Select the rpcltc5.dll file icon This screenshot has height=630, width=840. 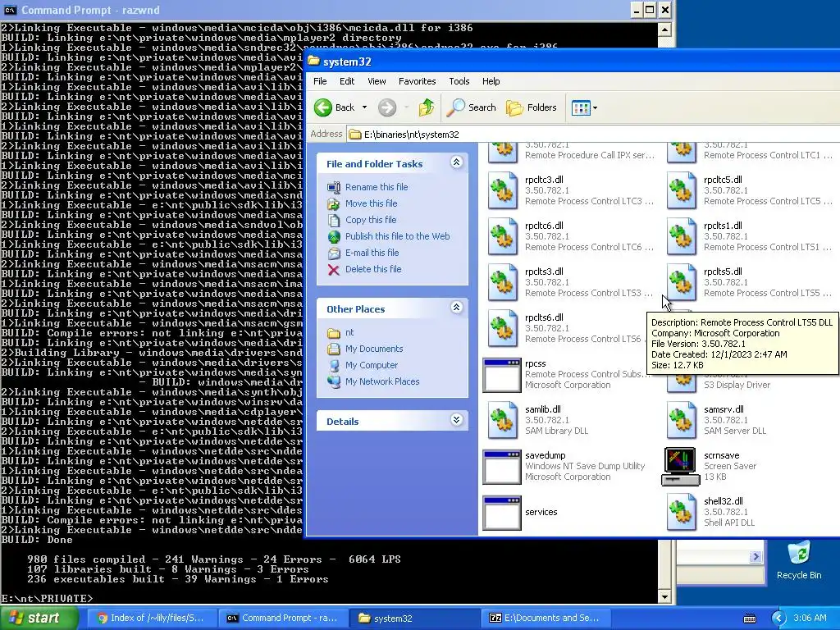point(682,190)
